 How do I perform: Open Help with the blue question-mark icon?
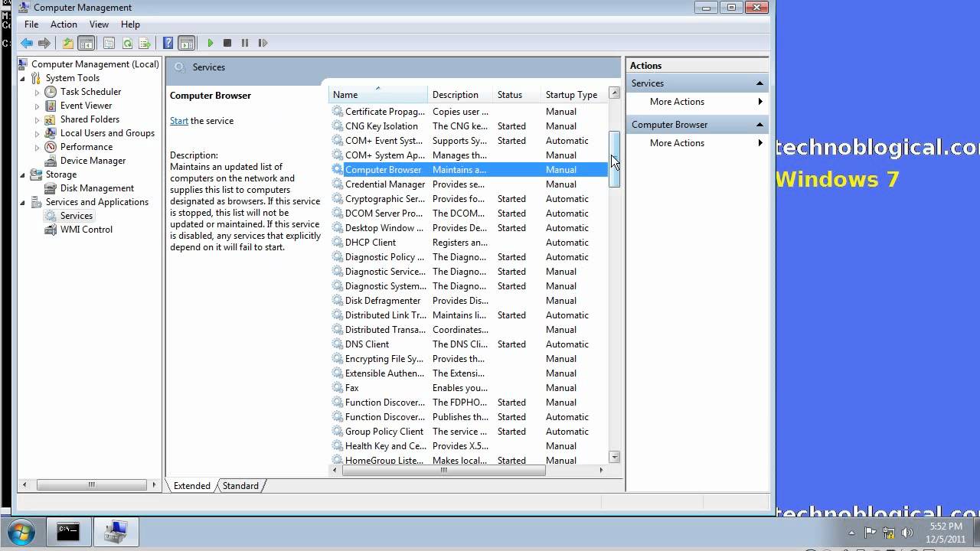[x=168, y=43]
